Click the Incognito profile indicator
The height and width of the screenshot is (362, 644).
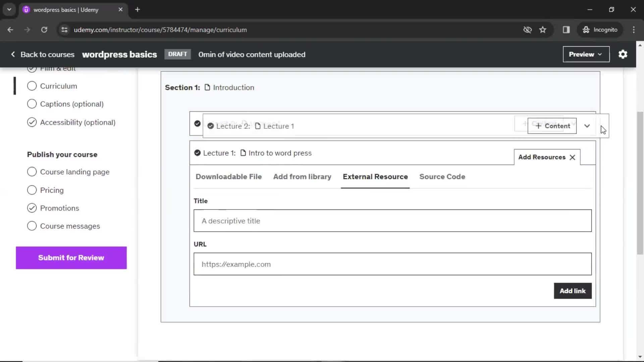[x=600, y=30]
